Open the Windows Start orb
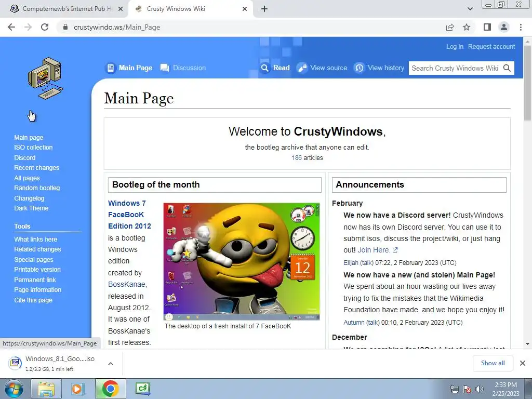The height and width of the screenshot is (399, 532). click(x=14, y=389)
